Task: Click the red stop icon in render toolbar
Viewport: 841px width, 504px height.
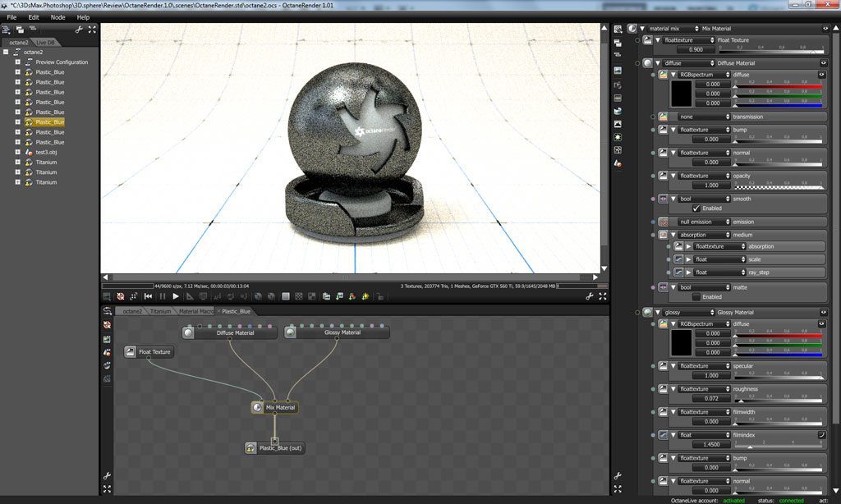Action: (x=121, y=296)
